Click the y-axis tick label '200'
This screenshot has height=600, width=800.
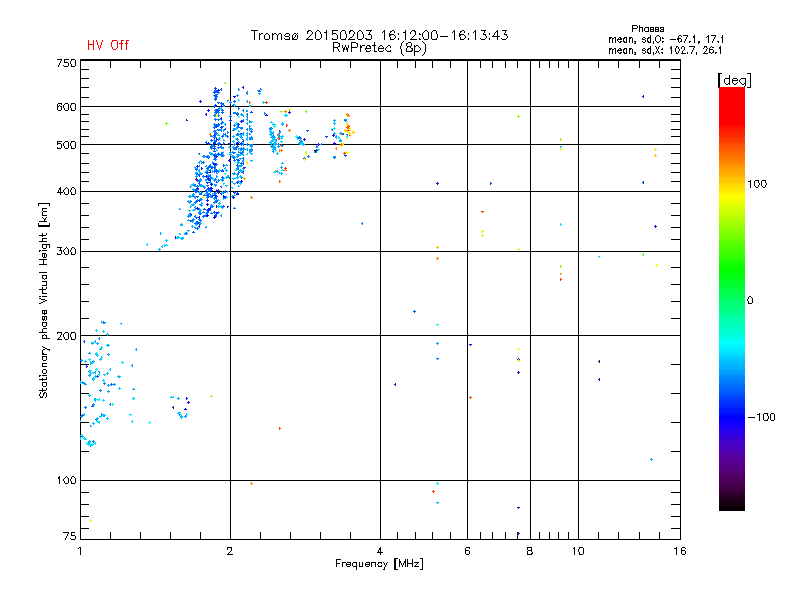pos(66,336)
